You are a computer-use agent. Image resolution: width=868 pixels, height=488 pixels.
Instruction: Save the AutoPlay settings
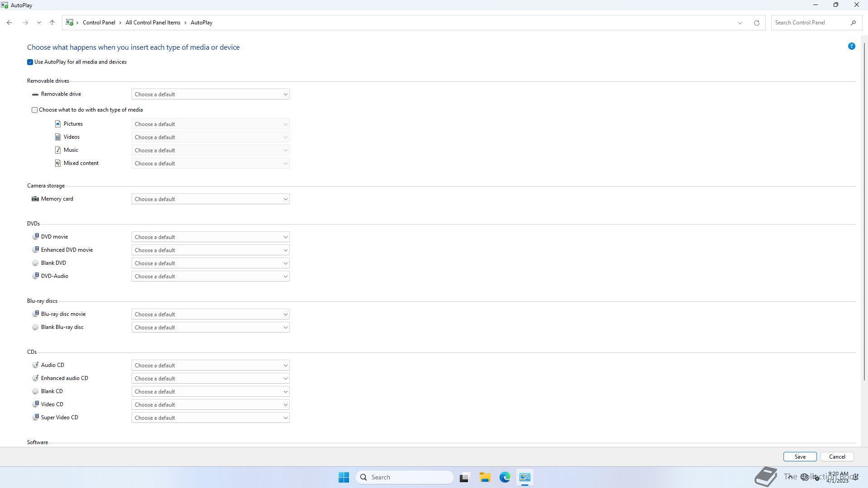[800, 456]
